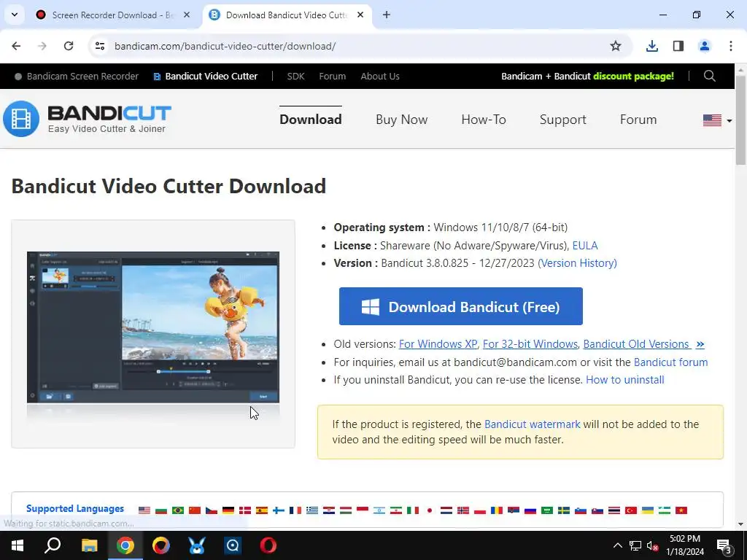Open the For 32-bit Windows link
The width and height of the screenshot is (747, 560).
[x=530, y=344]
